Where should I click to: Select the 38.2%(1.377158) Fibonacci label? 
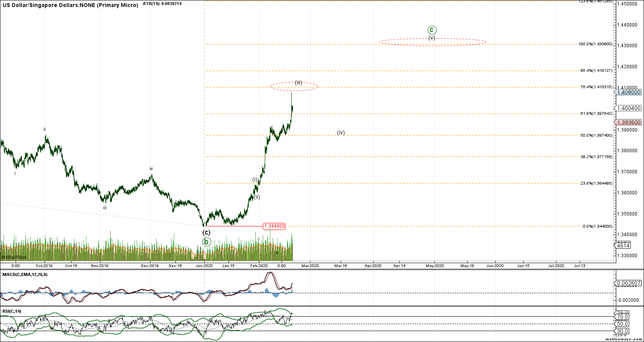pyautogui.click(x=596, y=157)
